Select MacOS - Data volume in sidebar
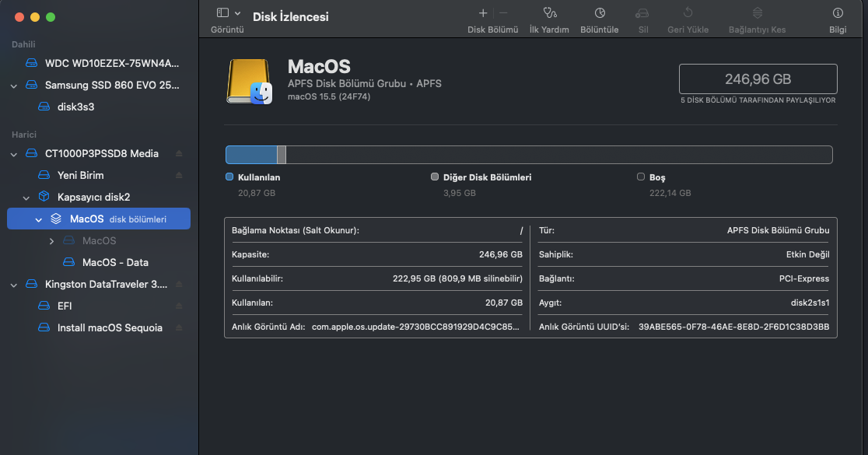 [x=115, y=262]
